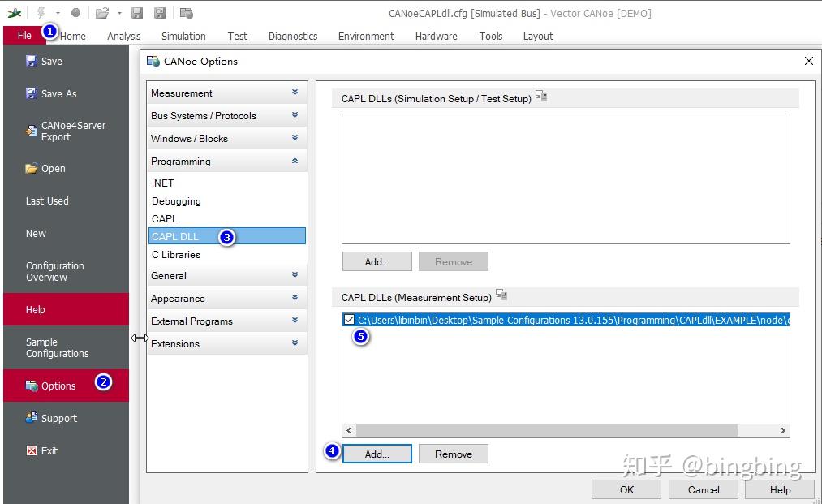Click the red Exit icon in File menu

pos(32,450)
